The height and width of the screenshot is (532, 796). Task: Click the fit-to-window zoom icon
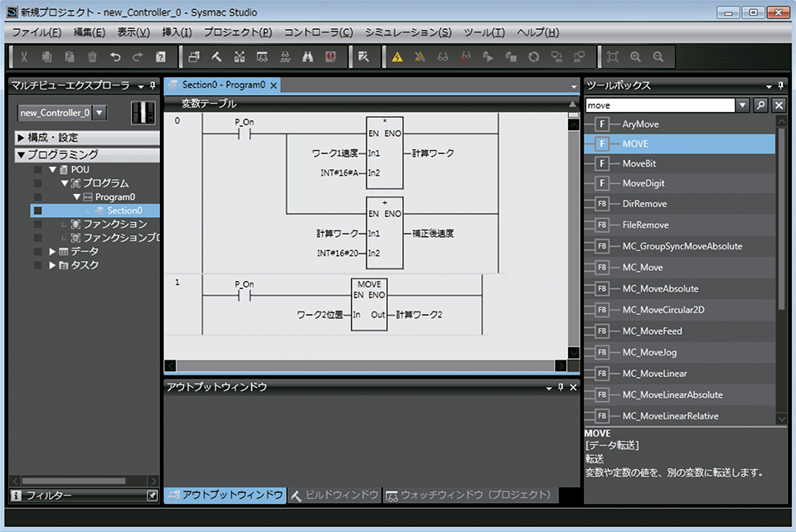[613, 57]
